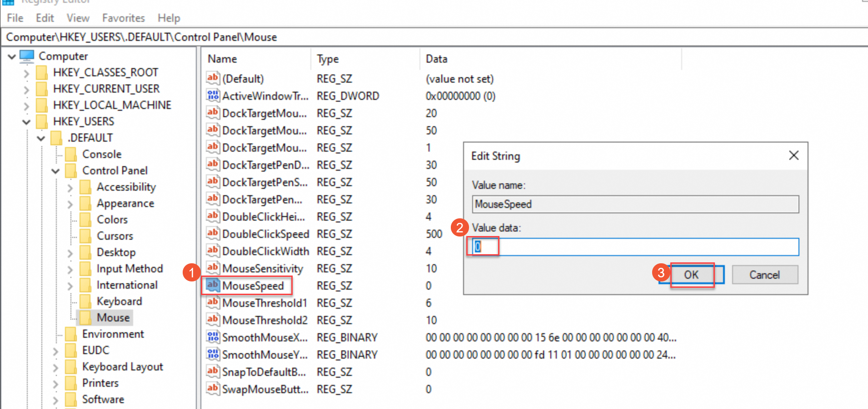Click the SwapMouseButtons string value icon
This screenshot has width=868, height=409.
(213, 389)
